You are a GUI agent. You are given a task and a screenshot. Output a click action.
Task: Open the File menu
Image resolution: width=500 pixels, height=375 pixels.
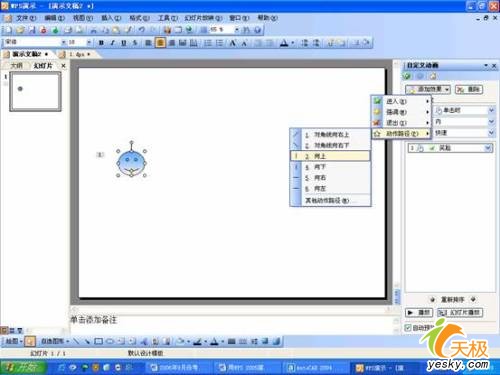click(x=25, y=18)
